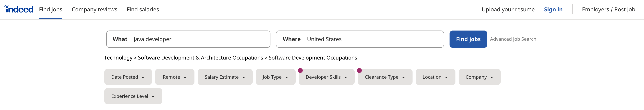This screenshot has width=644, height=110.
Task: Click the purple dot on Developer Skills
Action: click(300, 71)
